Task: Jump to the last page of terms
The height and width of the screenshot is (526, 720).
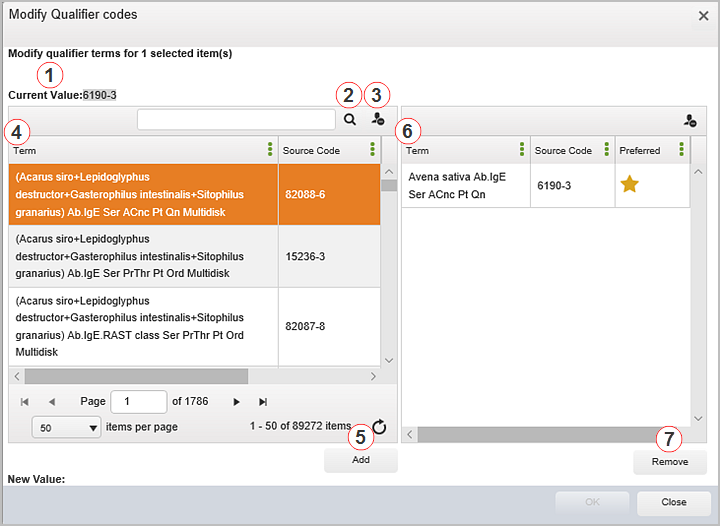Action: (263, 402)
